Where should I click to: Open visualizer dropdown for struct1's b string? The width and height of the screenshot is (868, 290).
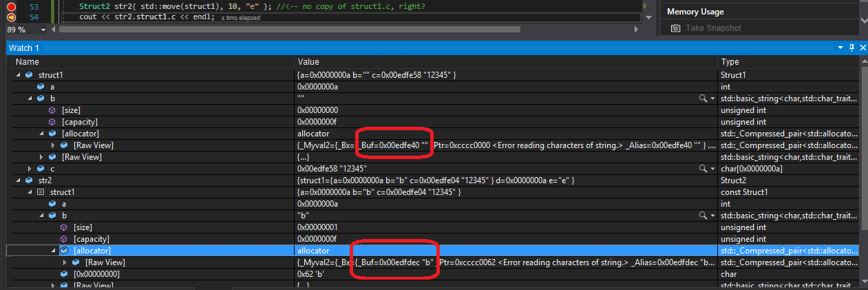tap(712, 99)
